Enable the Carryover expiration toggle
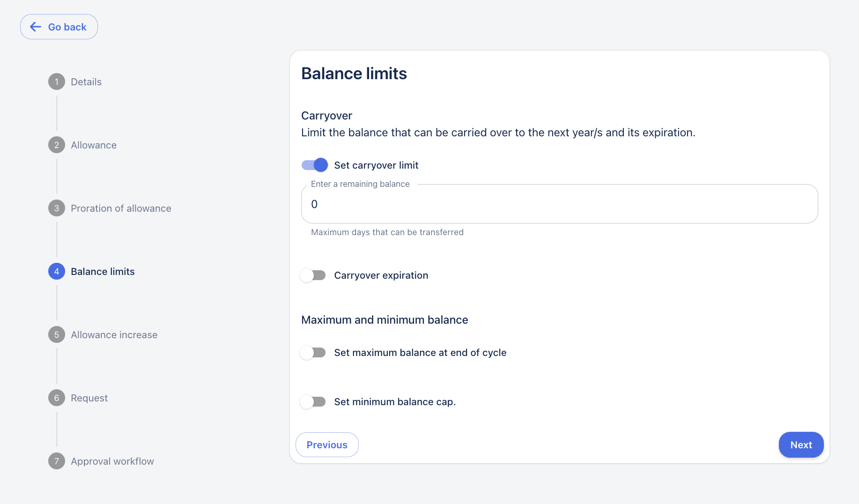Image resolution: width=859 pixels, height=504 pixels. pos(313,275)
